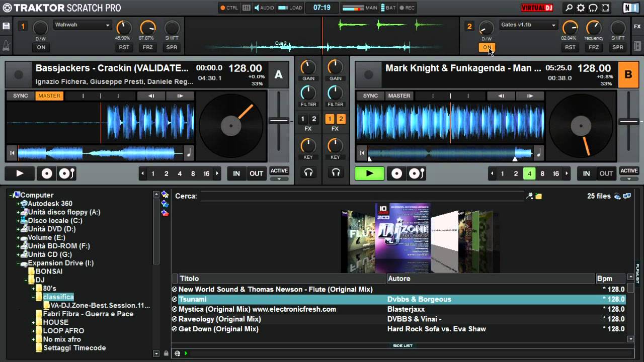Click deck B key lock note icon

[538, 153]
